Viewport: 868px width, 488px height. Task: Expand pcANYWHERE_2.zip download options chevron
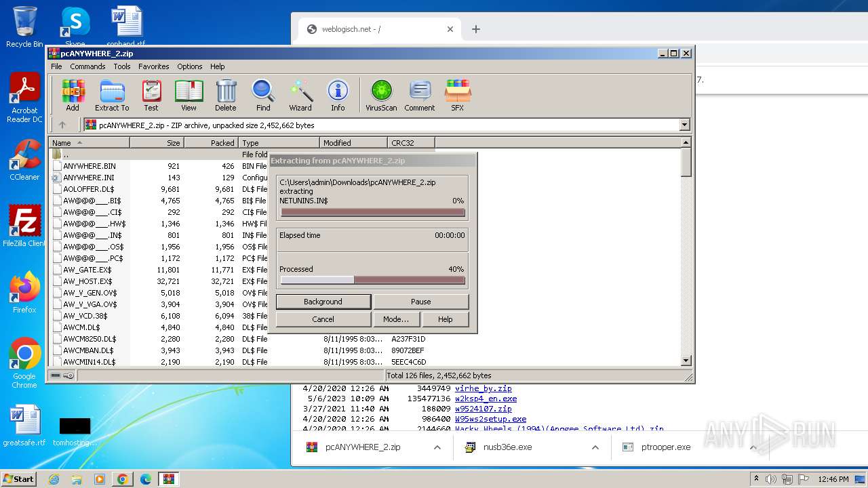437,447
